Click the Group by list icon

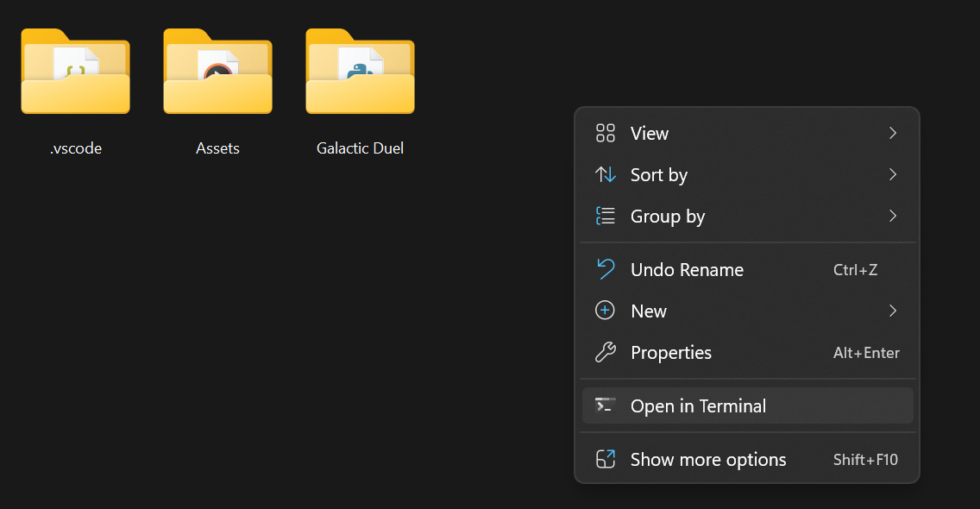605,216
